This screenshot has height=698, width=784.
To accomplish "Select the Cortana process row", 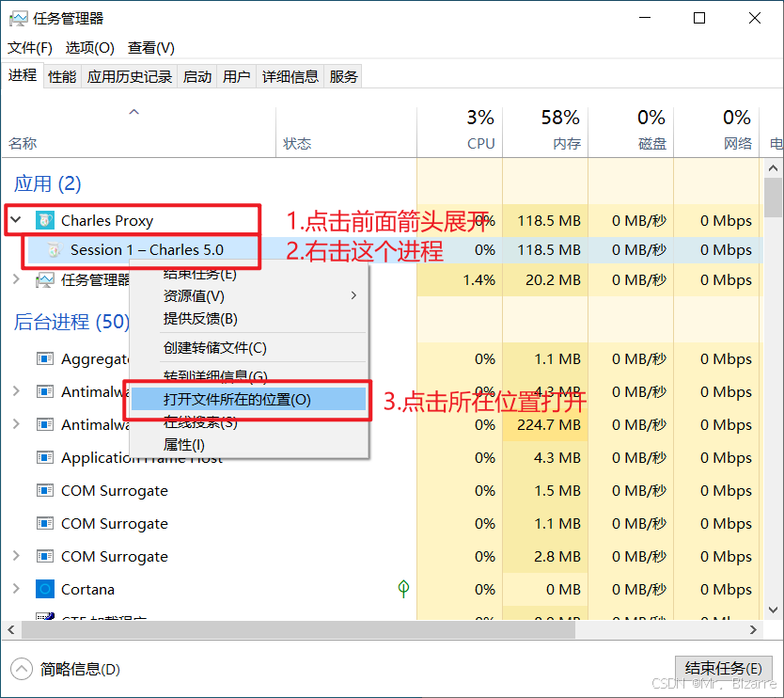I will click(x=383, y=589).
